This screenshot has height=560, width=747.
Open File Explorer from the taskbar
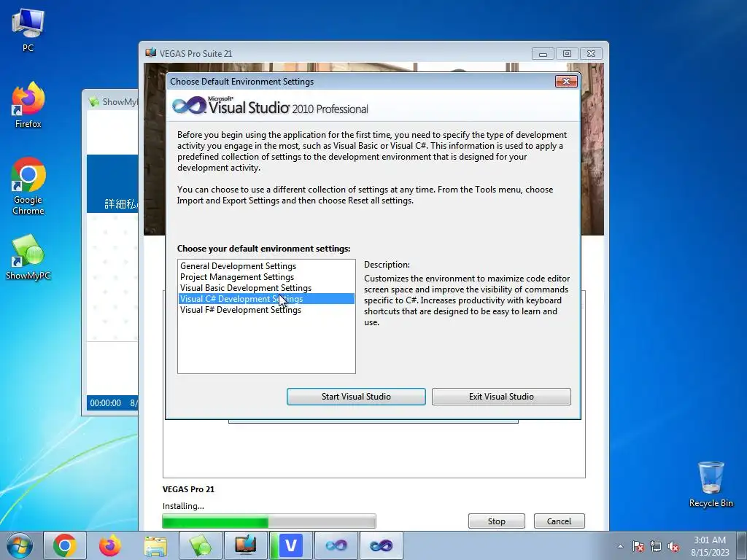155,545
